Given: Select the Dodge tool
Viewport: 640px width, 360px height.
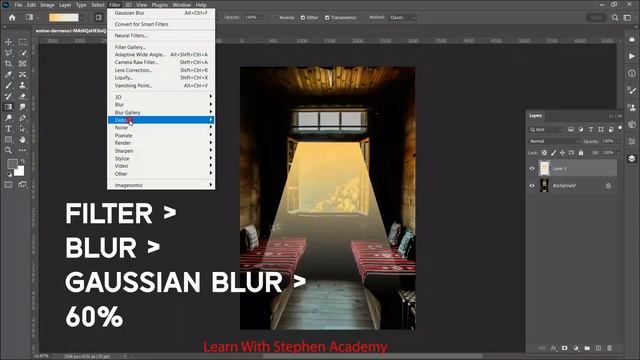Looking at the screenshot, I should (8, 118).
